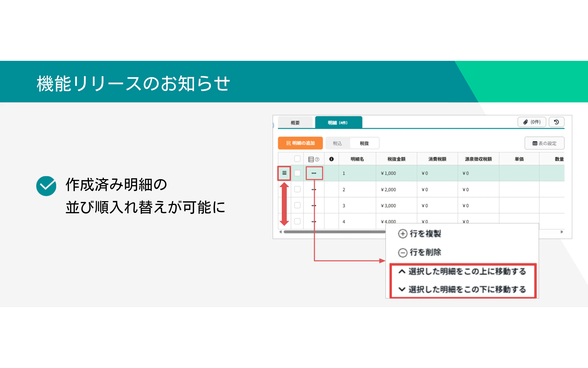Switch to the 概要 tab
This screenshot has width=588, height=368.
coord(295,123)
